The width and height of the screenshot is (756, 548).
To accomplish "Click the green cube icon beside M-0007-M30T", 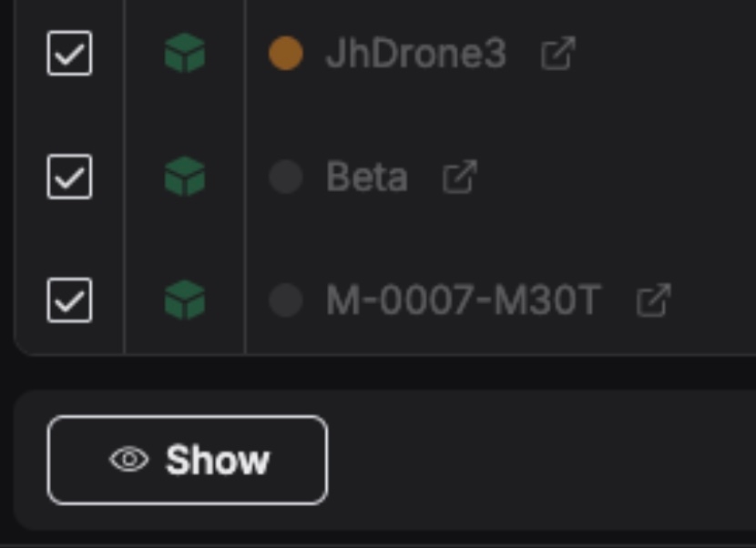I will [x=185, y=299].
